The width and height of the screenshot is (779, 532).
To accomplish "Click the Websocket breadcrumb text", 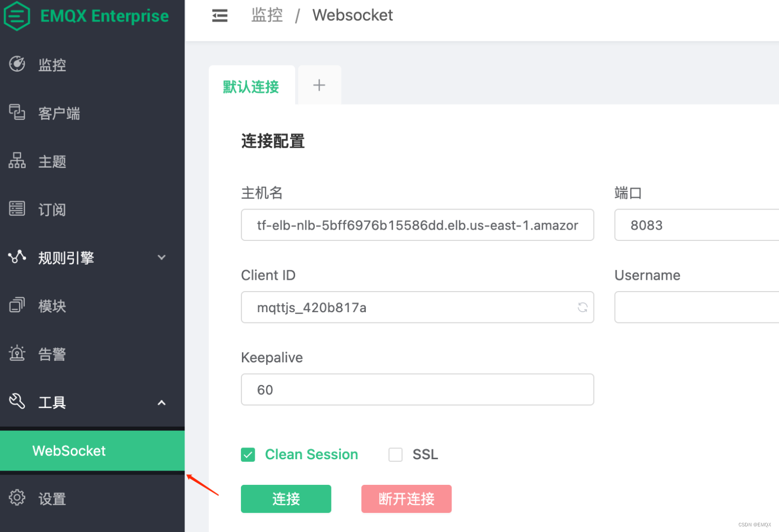I will (353, 15).
